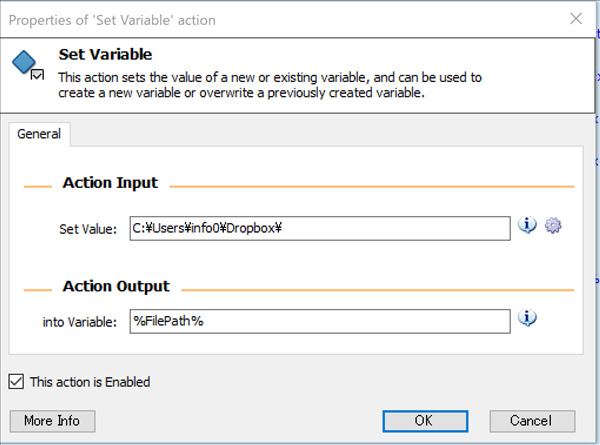Click the action description paragraph

pos(270,85)
